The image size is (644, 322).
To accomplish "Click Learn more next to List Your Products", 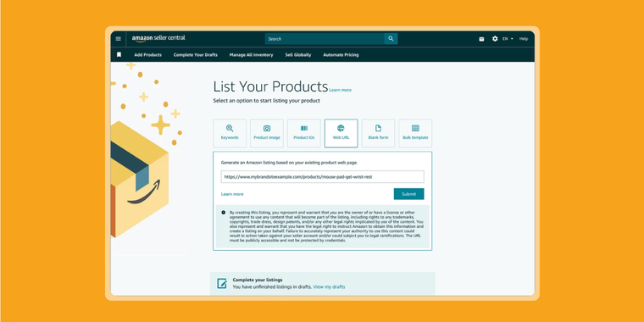I will click(x=340, y=90).
